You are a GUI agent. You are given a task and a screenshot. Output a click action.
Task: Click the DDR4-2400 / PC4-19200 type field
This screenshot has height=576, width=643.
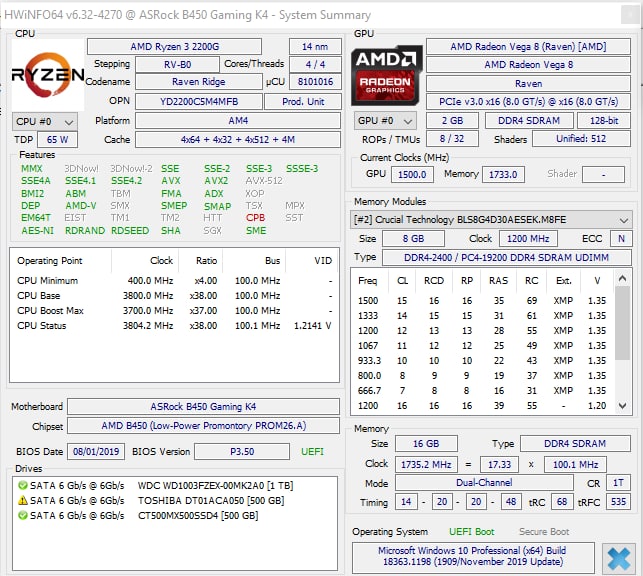pyautogui.click(x=506, y=257)
